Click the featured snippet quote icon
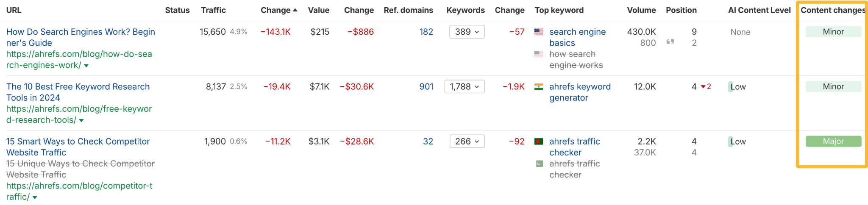 (x=670, y=42)
